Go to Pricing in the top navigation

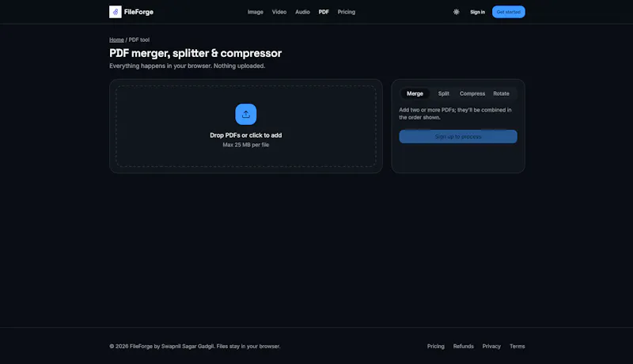click(347, 12)
